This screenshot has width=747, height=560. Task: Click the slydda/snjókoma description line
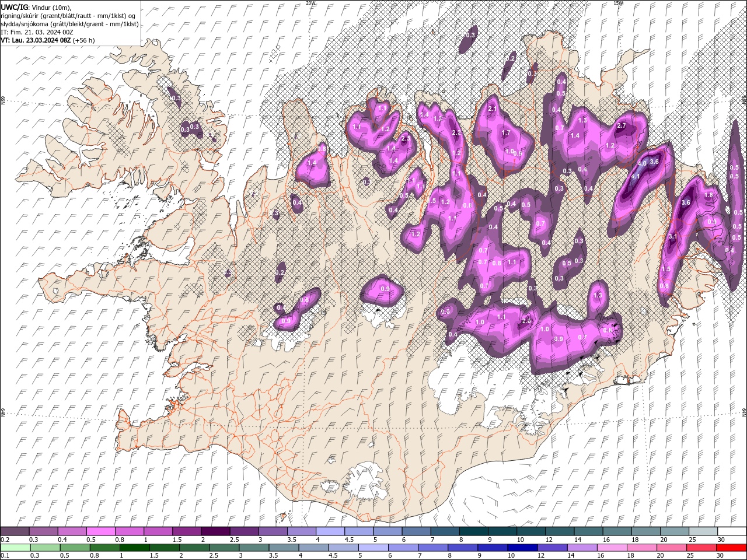(x=69, y=24)
